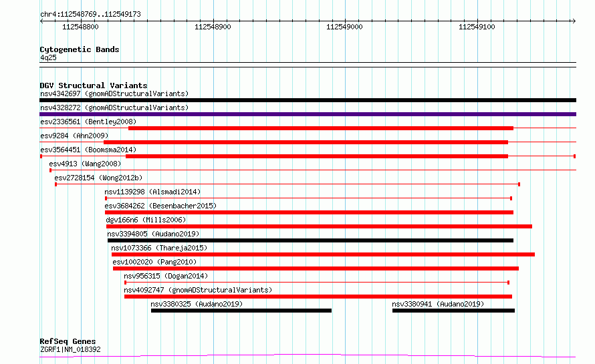Click the red dgv166n6 variant bar
The width and height of the screenshot is (595, 364).
(x=319, y=226)
